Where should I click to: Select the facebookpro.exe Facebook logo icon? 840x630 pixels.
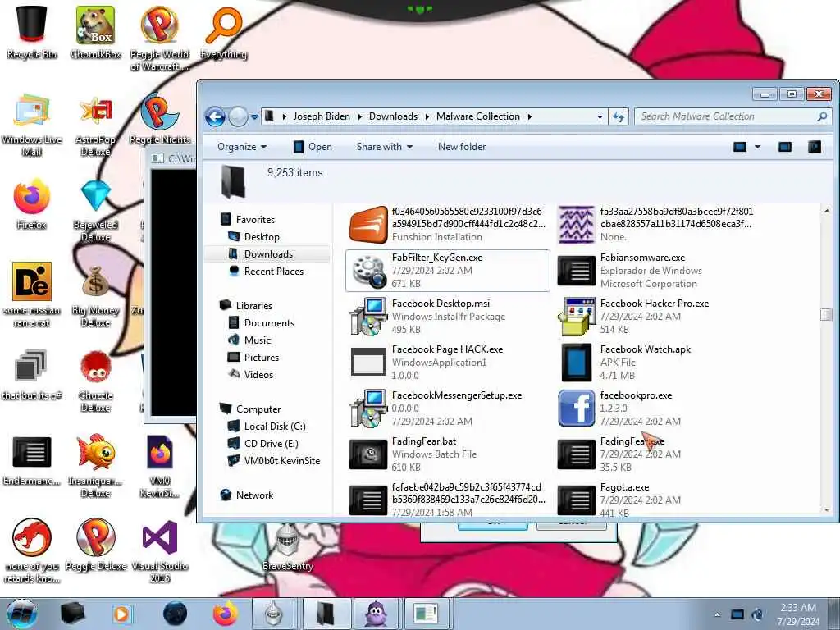577,409
